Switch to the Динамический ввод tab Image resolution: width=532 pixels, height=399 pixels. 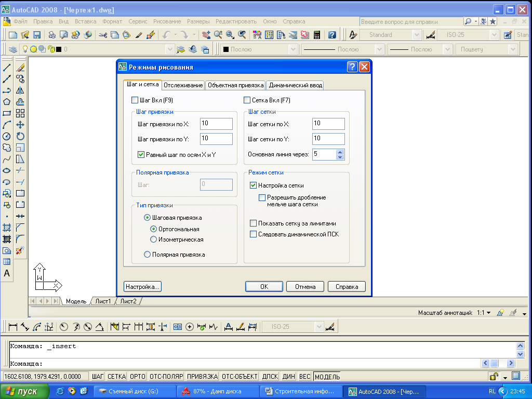pyautogui.click(x=295, y=85)
